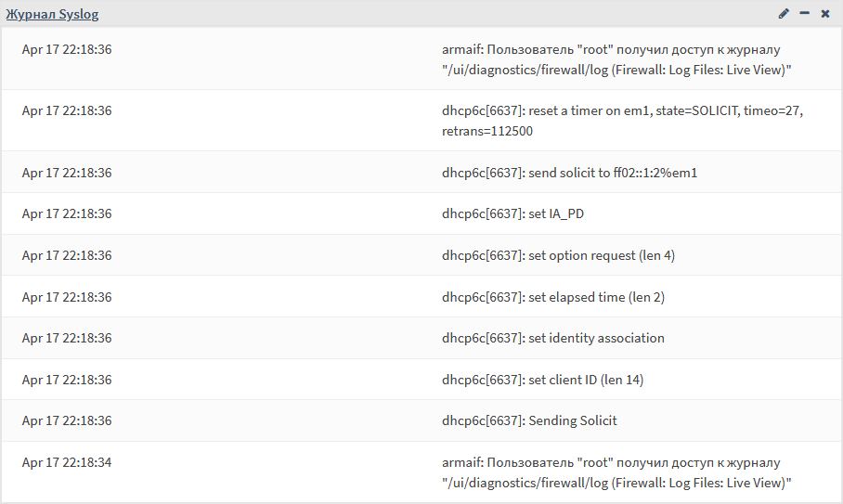Click the set client ID (len 14) message
Image resolution: width=843 pixels, height=504 pixels.
(542, 380)
